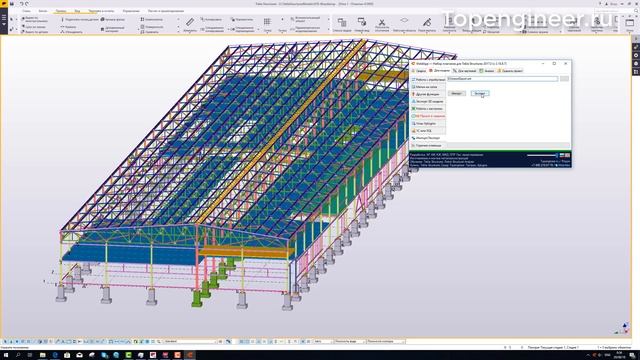Select the measure ruler tool in ribbon
The height and width of the screenshot is (360, 640).
(190, 22)
